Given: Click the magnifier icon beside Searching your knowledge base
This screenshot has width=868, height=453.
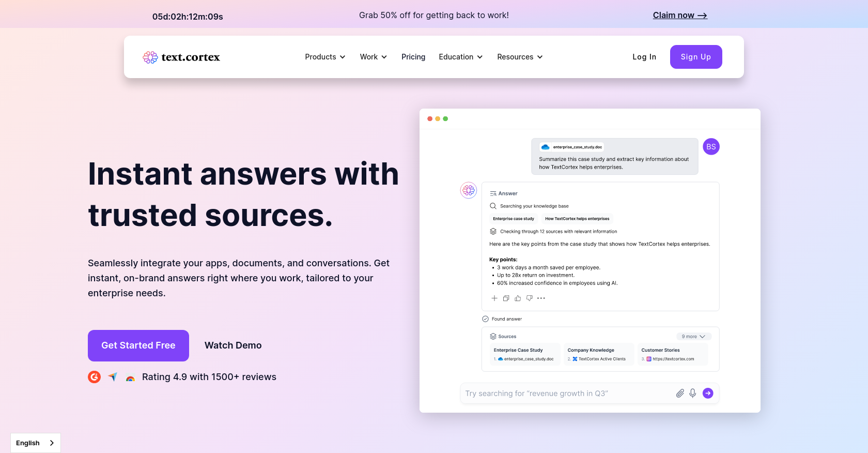Looking at the screenshot, I should (493, 206).
